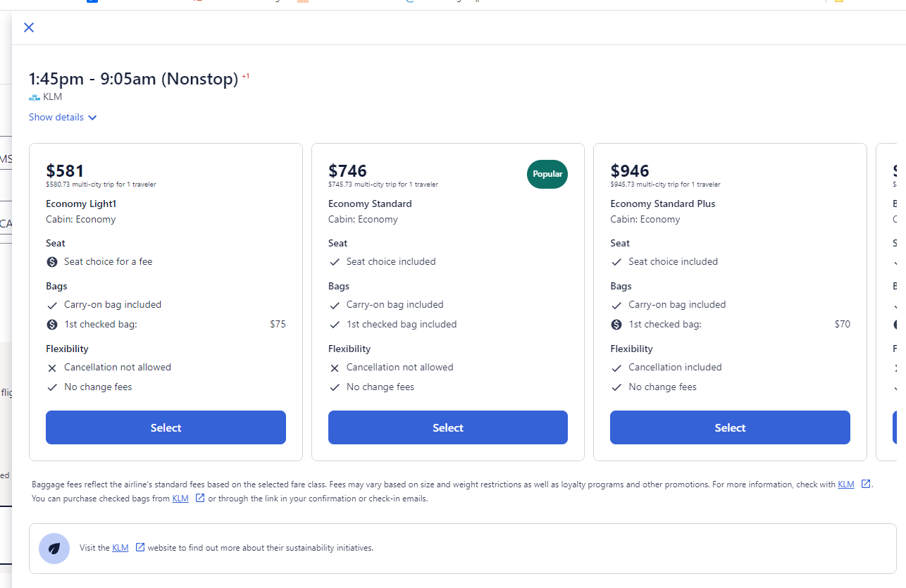Viewport: 906px width, 588px height.
Task: Click the chevron next to Show details
Action: (x=92, y=118)
